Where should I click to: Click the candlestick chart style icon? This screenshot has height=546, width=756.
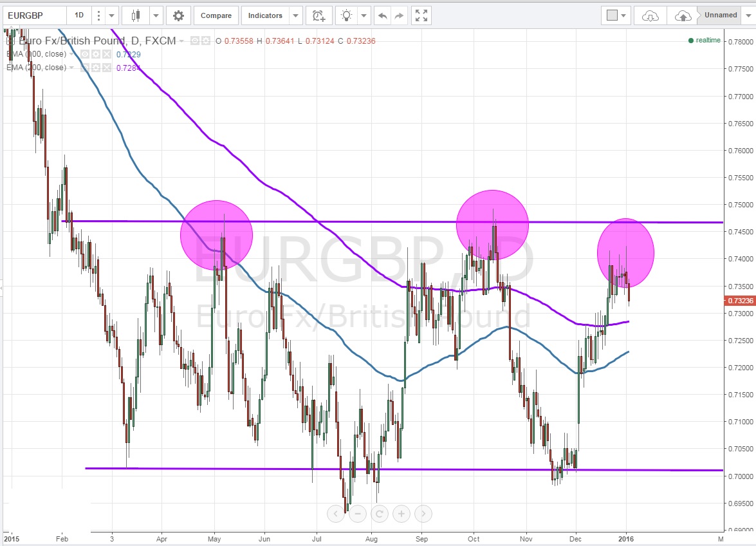[x=135, y=15]
